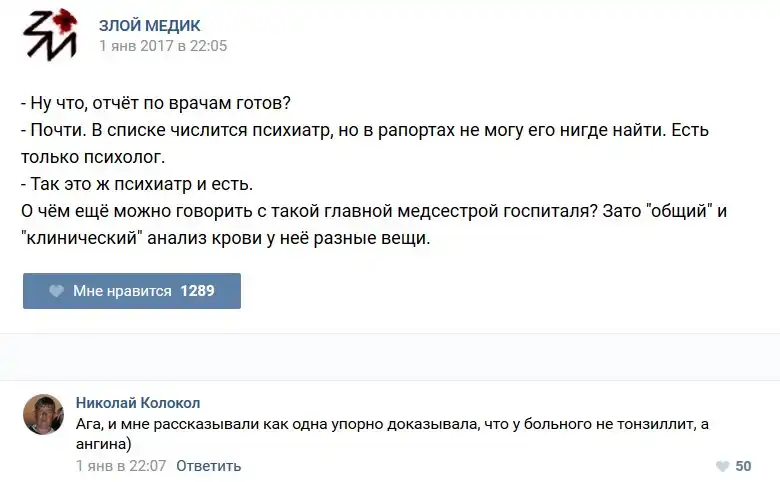Click the line 'Ну что, отчёт по врачам готов?'
This screenshot has height=482, width=780.
[160, 104]
